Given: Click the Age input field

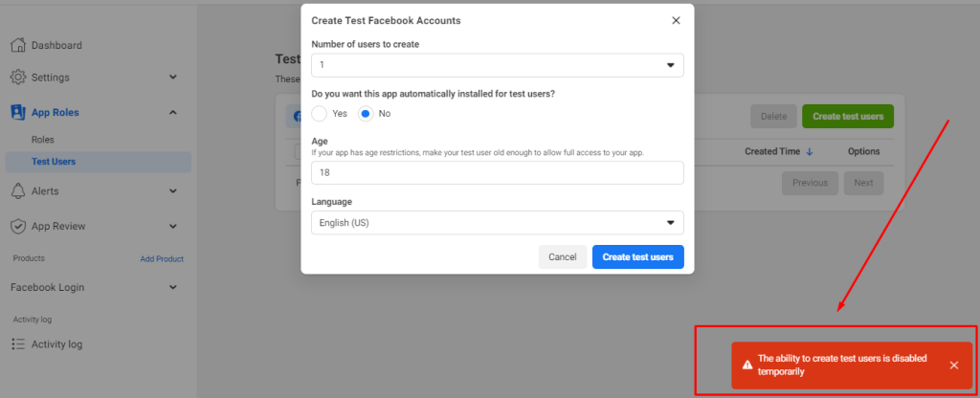Looking at the screenshot, I should coord(498,173).
